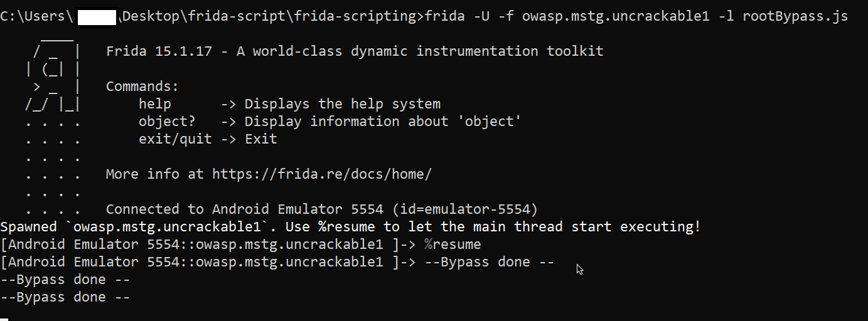Viewport: 868px width, 321px height.
Task: Click the 'Spawned' status message line
Action: coord(350,226)
